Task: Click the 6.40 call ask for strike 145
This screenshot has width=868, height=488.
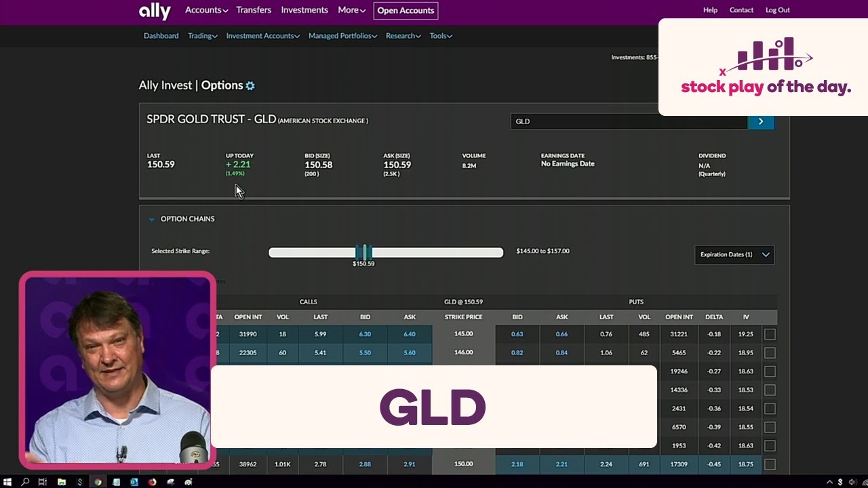Action: (410, 334)
